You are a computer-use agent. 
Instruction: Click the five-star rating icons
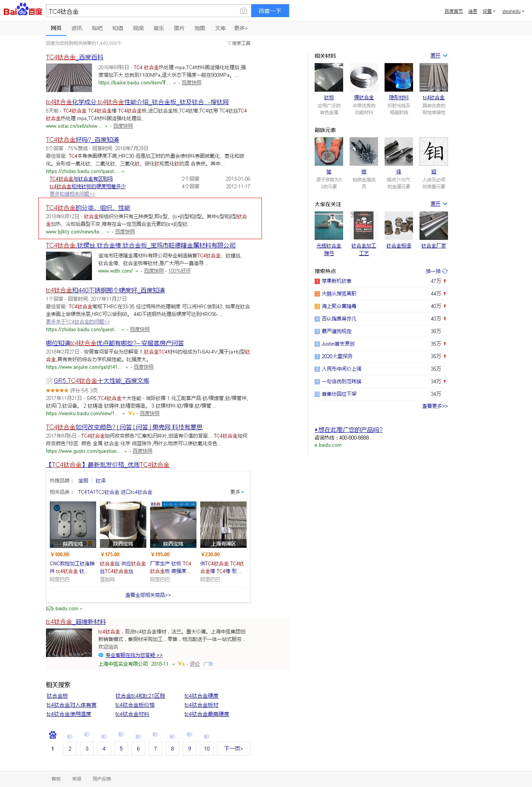point(57,390)
